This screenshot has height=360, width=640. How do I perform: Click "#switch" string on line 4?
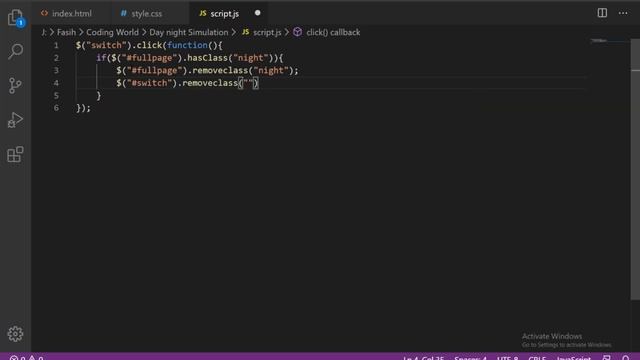(x=149, y=83)
